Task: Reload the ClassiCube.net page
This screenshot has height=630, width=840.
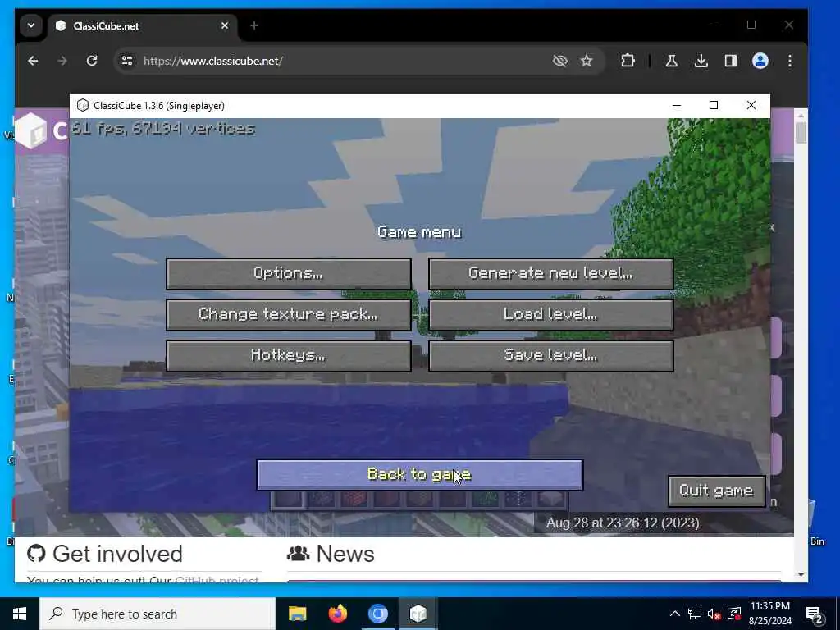Action: [x=92, y=61]
